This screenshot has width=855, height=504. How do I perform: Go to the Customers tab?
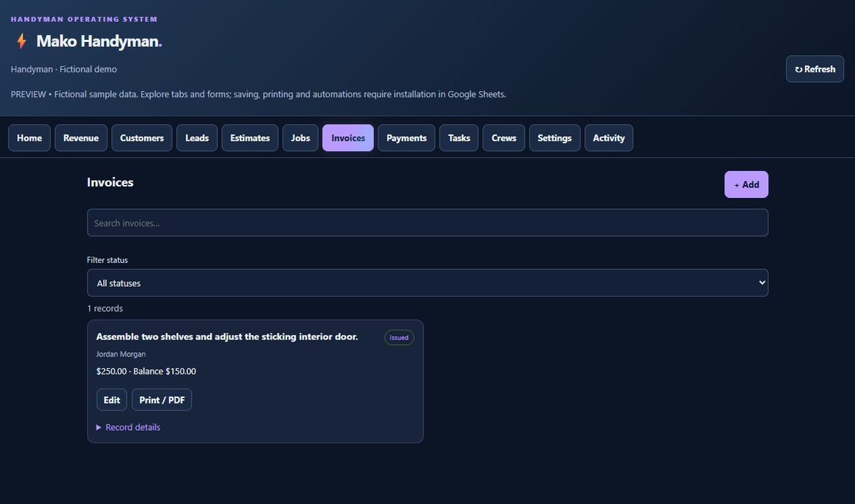(x=142, y=138)
